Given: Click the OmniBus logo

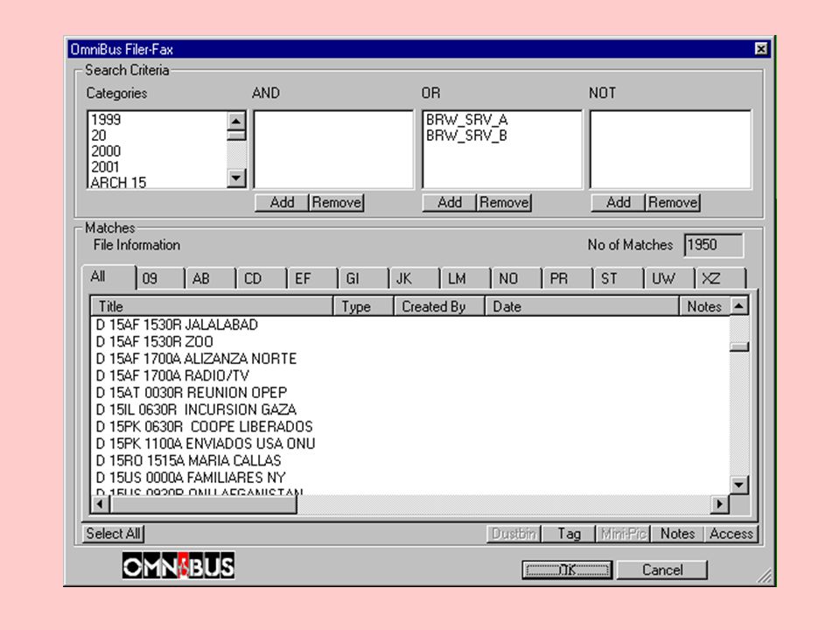Looking at the screenshot, I should click(x=178, y=566).
